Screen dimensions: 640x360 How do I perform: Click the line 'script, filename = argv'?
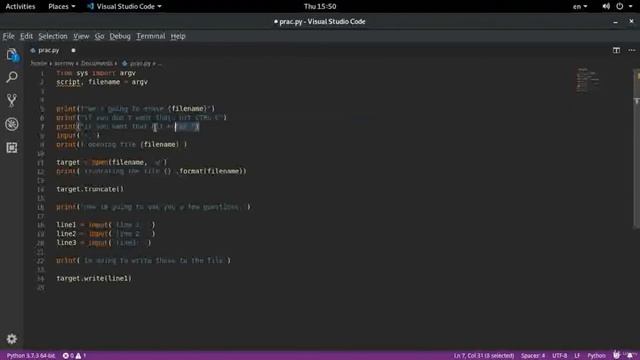coord(102,82)
